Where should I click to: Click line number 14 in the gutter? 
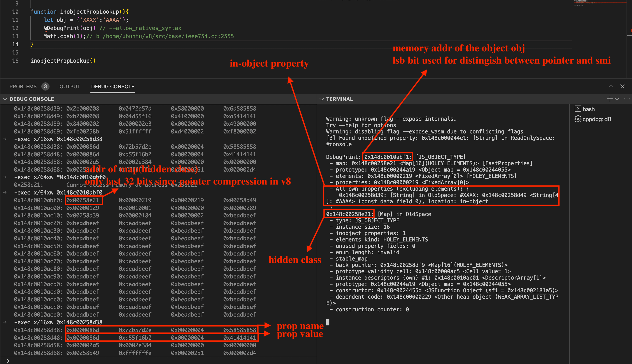point(15,44)
